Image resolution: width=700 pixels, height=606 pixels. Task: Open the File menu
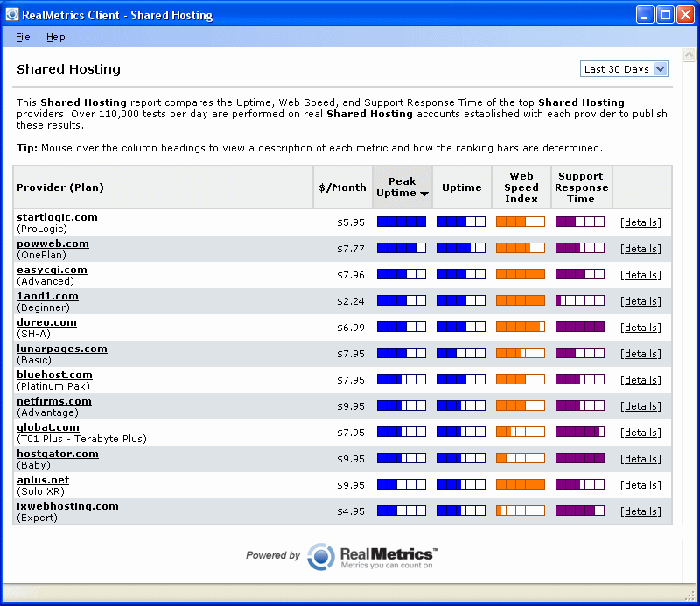pos(23,37)
